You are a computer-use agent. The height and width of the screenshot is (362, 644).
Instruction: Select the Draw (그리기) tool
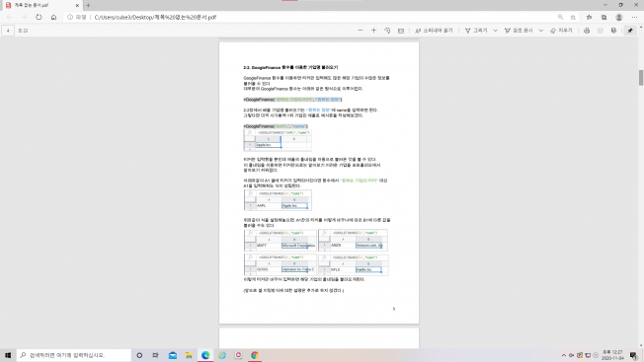(x=476, y=31)
